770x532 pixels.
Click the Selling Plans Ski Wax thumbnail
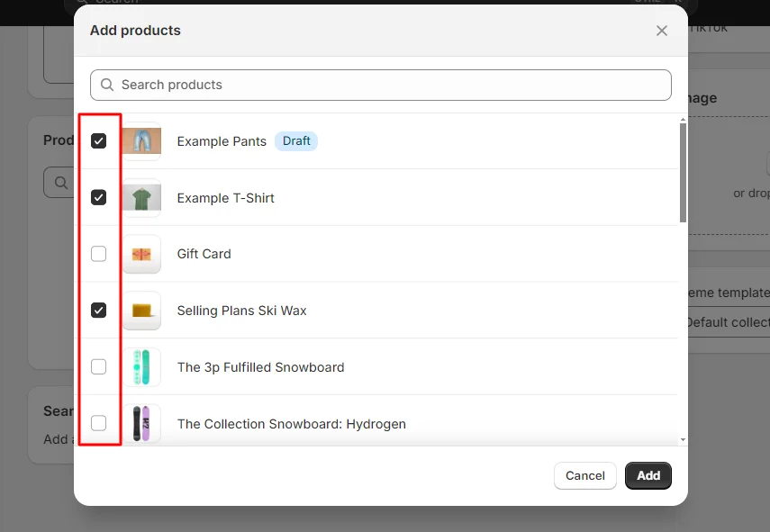(x=141, y=310)
